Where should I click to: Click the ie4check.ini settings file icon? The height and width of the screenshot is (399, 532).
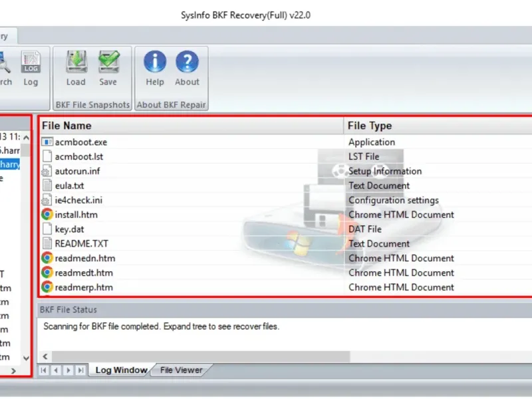coord(47,200)
